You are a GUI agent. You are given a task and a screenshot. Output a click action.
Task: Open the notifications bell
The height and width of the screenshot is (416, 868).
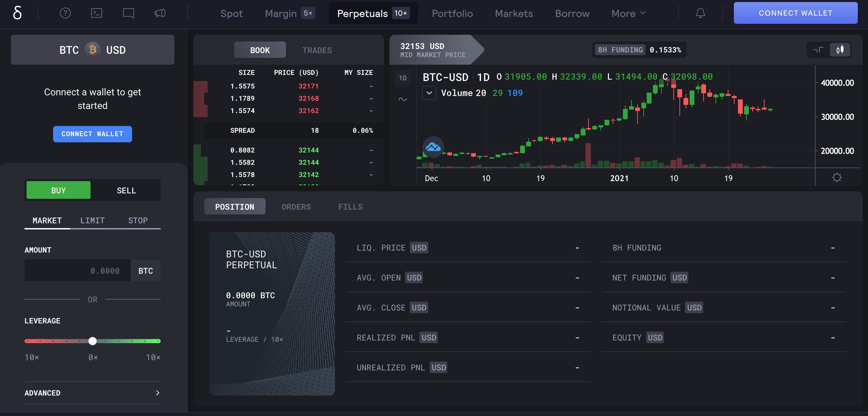point(700,13)
